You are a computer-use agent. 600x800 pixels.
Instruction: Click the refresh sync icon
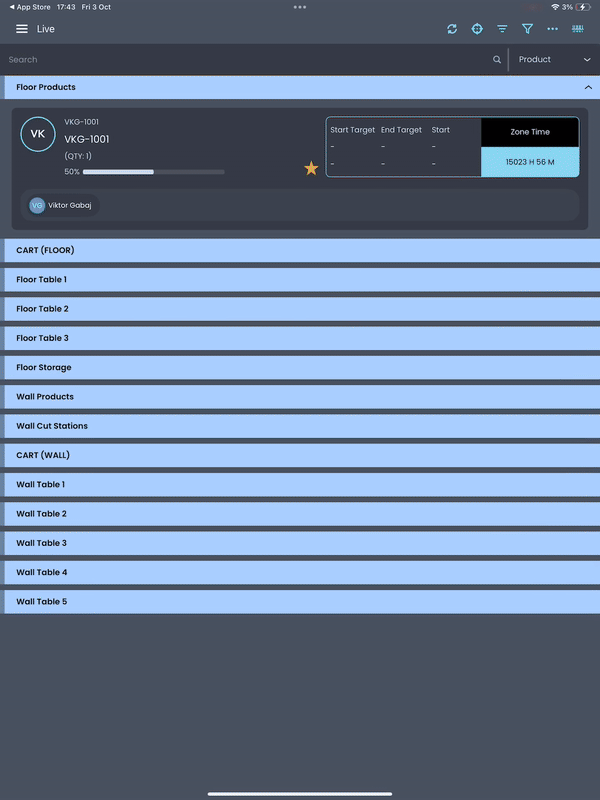pos(452,29)
